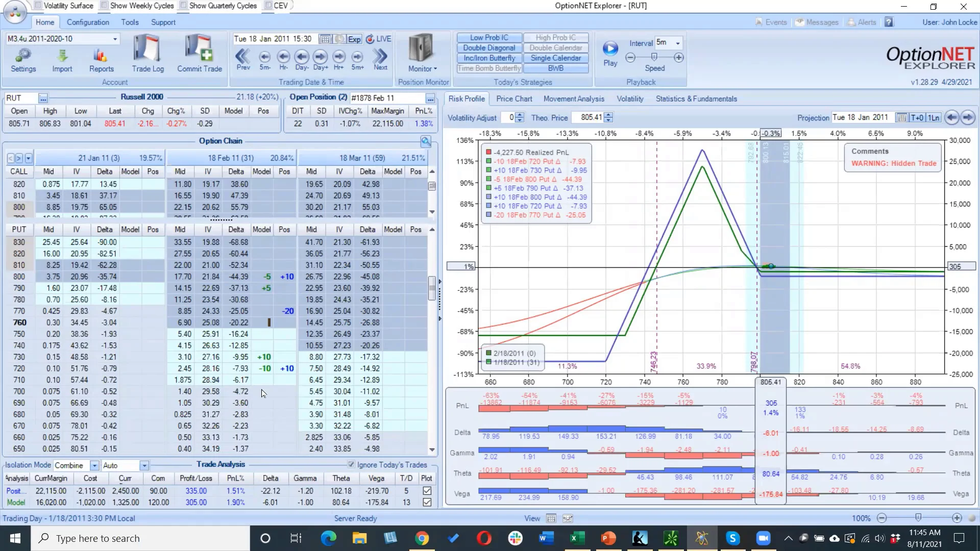
Task: Click Commit Trade icon
Action: pyautogui.click(x=199, y=53)
